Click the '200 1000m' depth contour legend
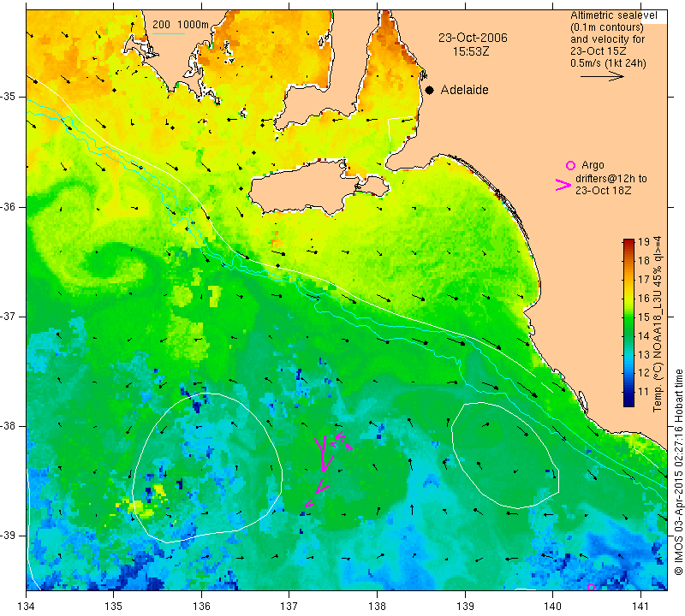The width and height of the screenshot is (685, 616). point(181,25)
